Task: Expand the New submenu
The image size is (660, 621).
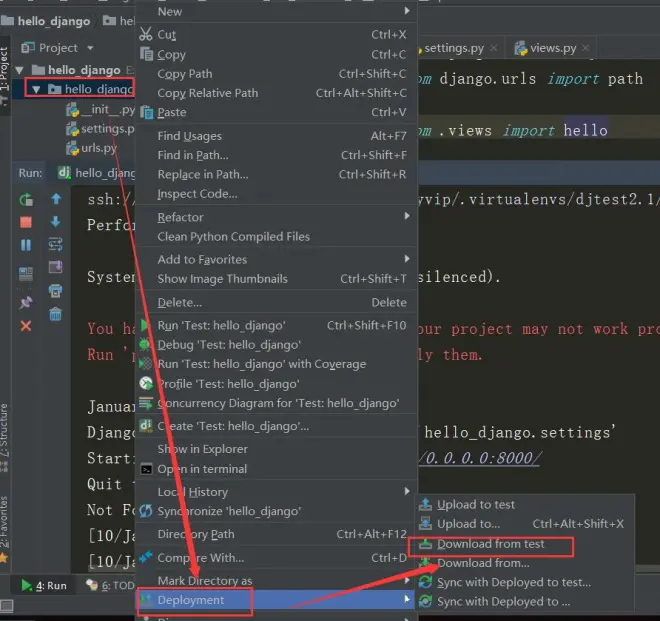Action: [x=407, y=11]
